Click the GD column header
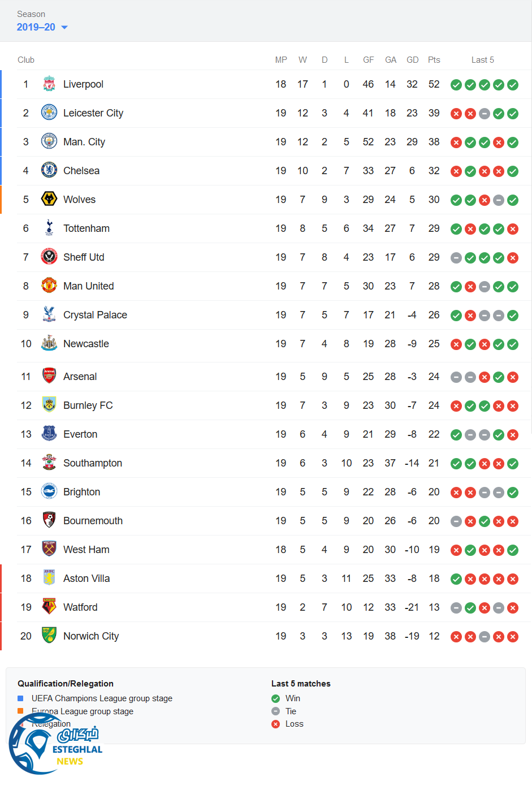Screen dimensions: 532x790 pos(413,60)
